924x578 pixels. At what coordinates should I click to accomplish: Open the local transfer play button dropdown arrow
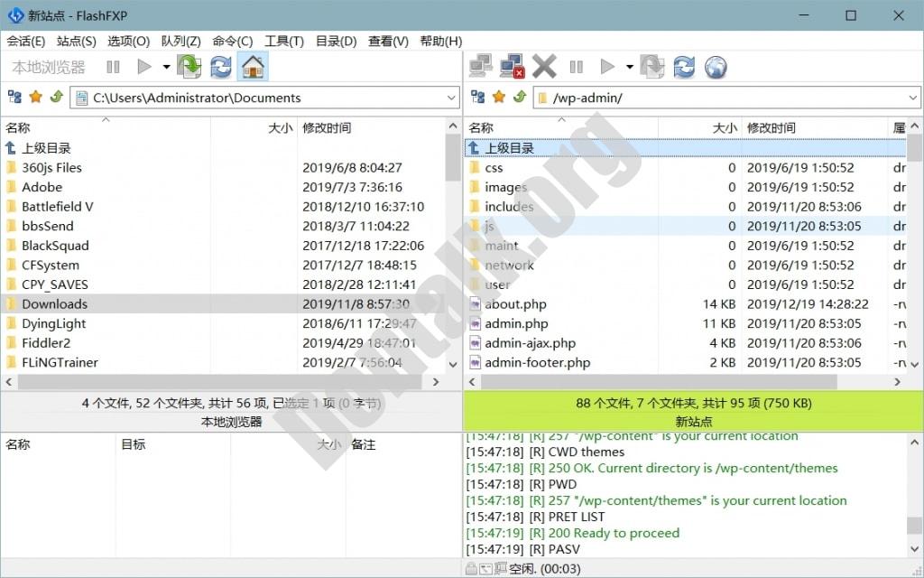(166, 67)
